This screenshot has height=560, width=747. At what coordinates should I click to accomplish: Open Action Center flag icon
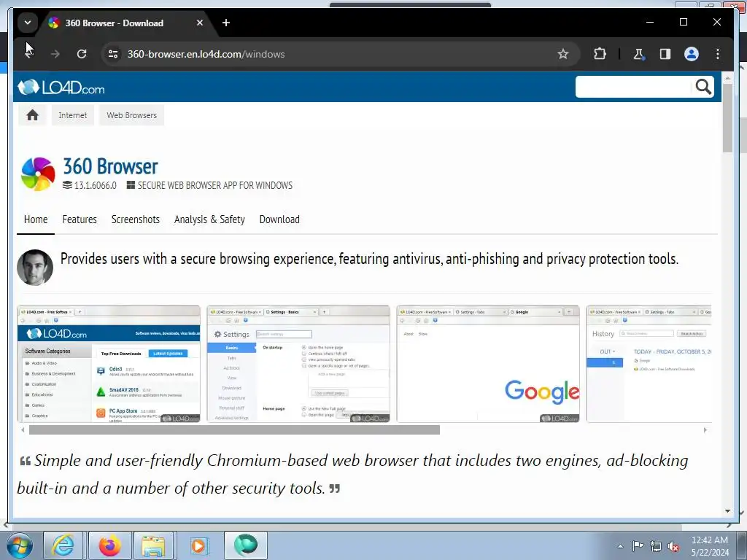pyautogui.click(x=638, y=546)
